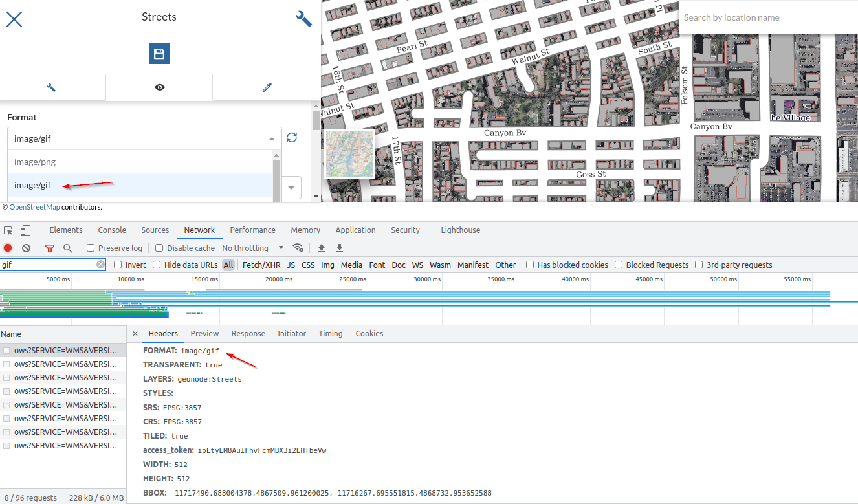Open the wrench tools icon beside Streets title
The width and height of the screenshot is (858, 504).
click(303, 19)
